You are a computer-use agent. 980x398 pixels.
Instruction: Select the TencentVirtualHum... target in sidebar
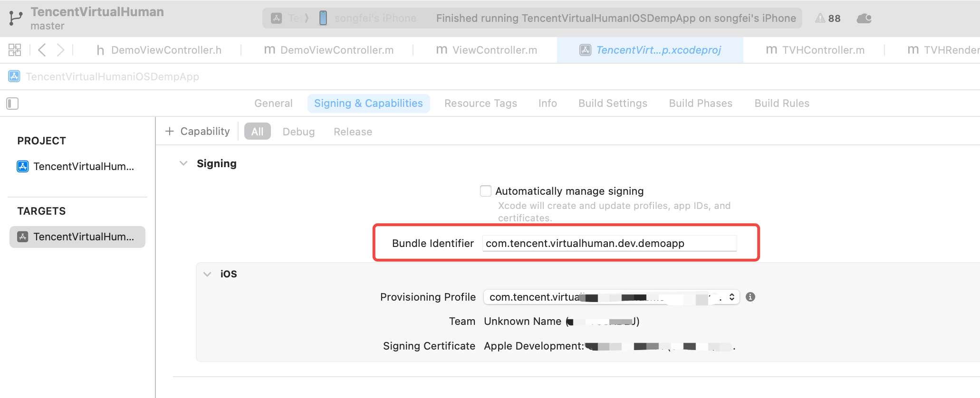click(77, 237)
